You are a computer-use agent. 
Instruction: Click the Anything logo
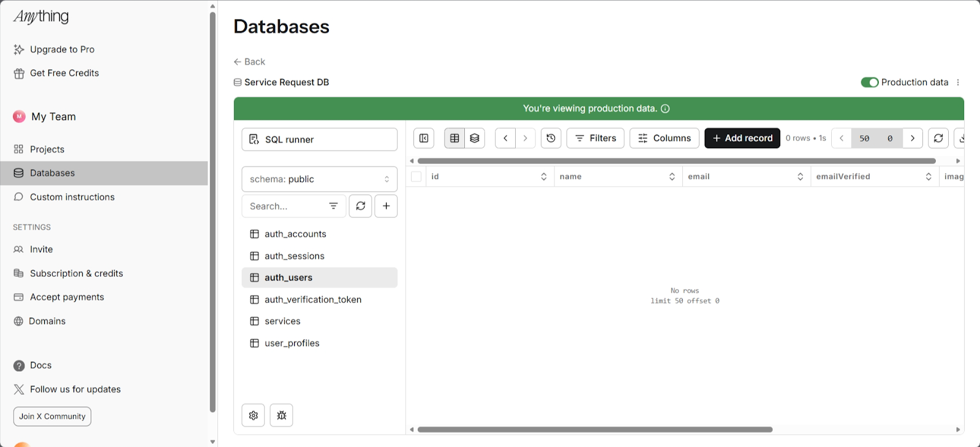point(41,17)
